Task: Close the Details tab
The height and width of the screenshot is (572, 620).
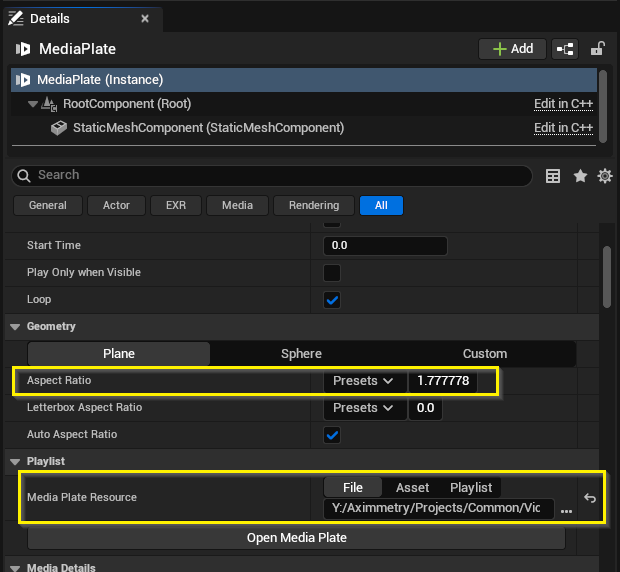Action: click(145, 18)
